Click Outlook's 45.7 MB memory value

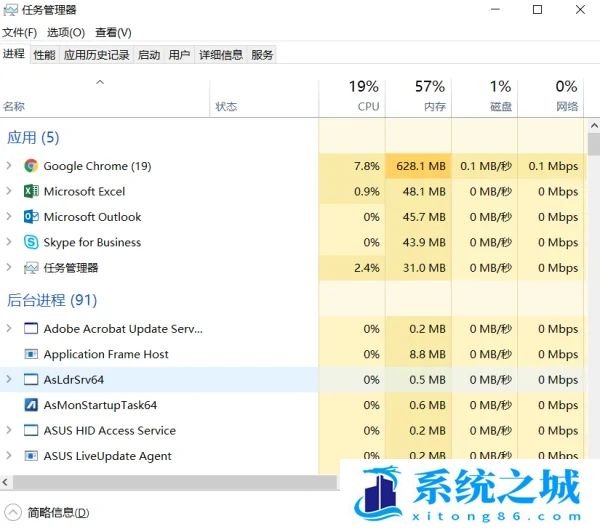(424, 217)
